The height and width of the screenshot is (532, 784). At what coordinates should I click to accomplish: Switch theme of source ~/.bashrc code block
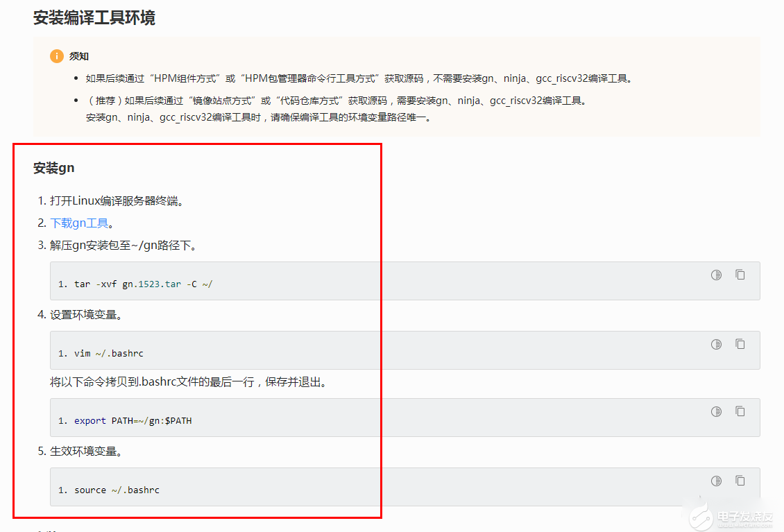[x=717, y=481]
